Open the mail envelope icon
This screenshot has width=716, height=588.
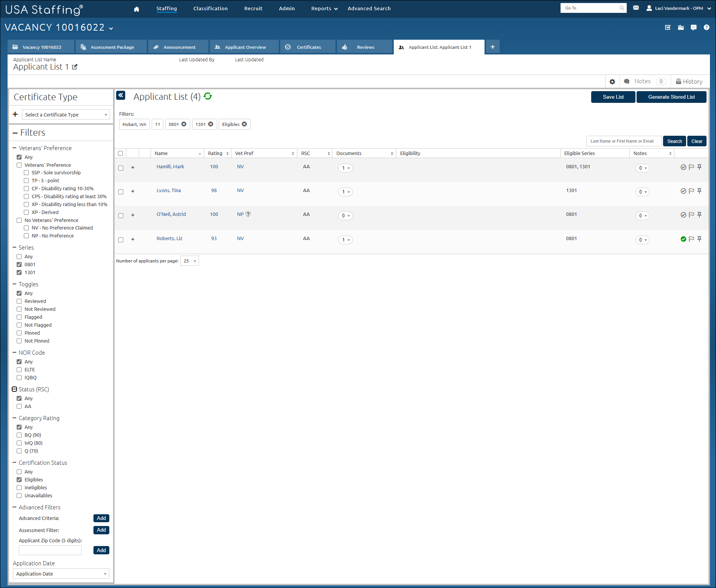tap(636, 8)
